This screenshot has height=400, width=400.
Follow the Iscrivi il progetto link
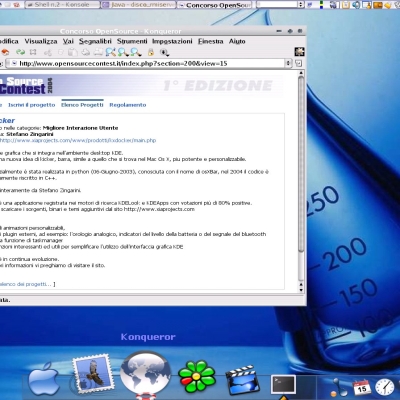click(32, 105)
